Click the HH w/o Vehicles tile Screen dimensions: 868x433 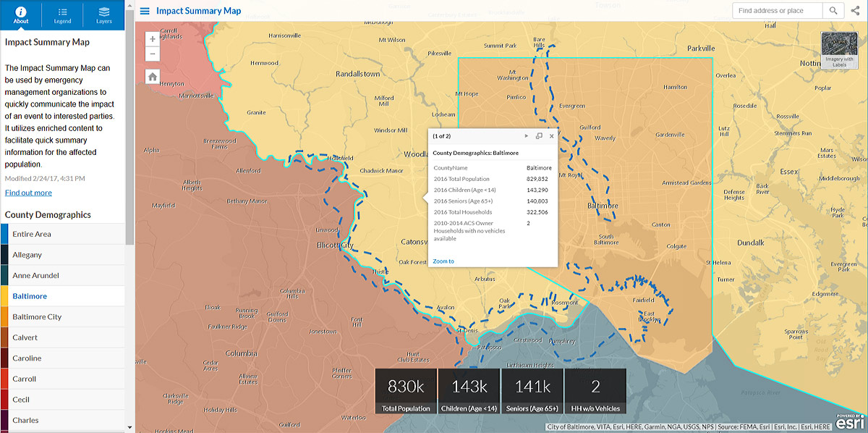(x=595, y=392)
